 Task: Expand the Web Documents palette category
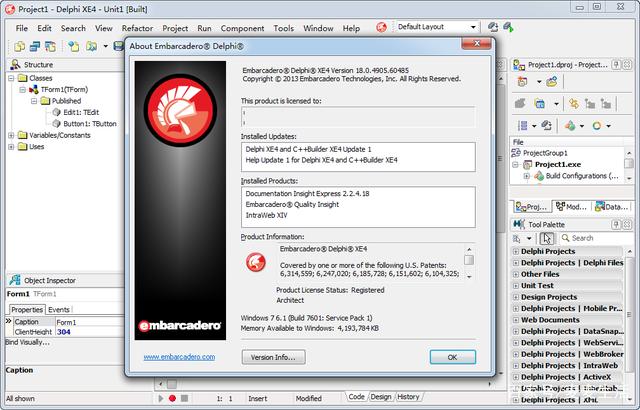[x=516, y=320]
